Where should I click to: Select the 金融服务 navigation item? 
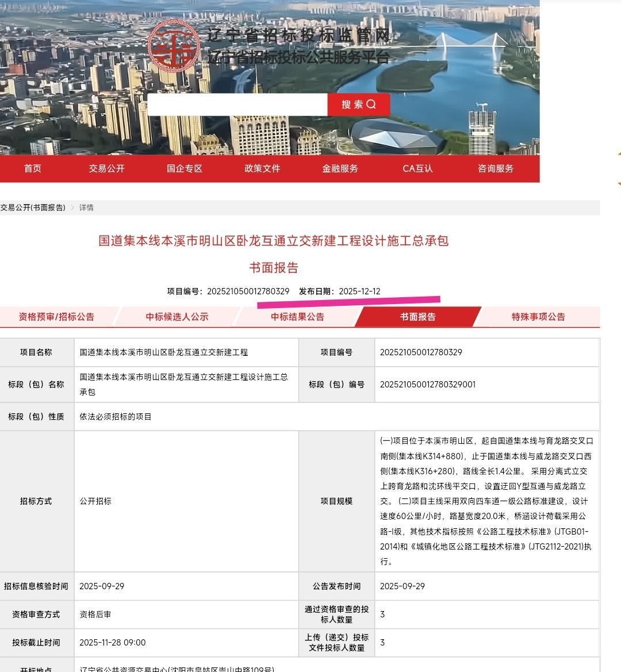(339, 168)
